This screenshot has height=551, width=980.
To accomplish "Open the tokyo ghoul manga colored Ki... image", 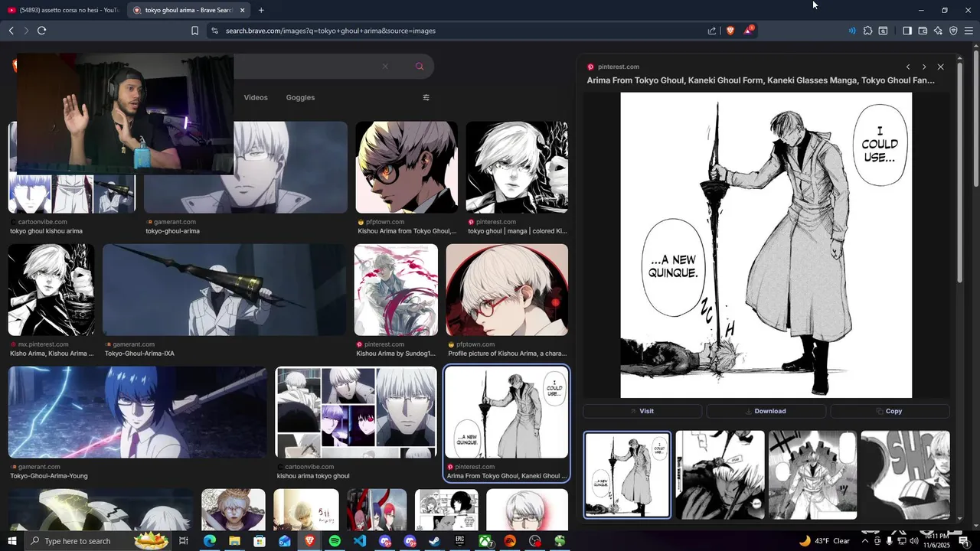I will [x=517, y=167].
